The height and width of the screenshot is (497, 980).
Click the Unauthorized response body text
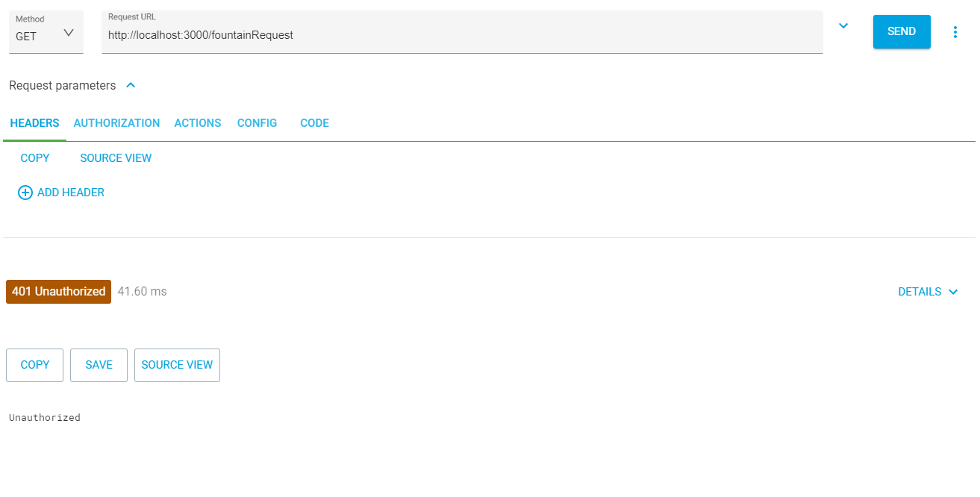pyautogui.click(x=45, y=418)
